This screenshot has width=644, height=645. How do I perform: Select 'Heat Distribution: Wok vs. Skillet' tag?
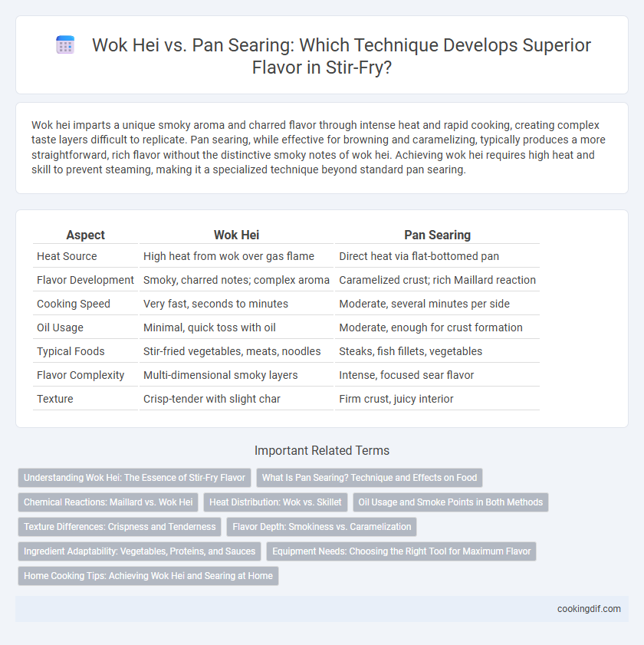pyautogui.click(x=275, y=502)
